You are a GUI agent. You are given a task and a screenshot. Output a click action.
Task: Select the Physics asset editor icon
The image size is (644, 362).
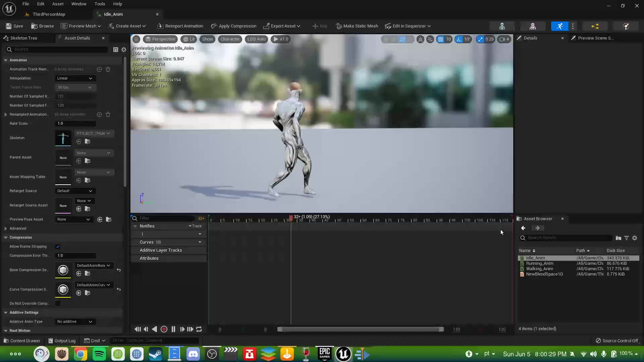click(626, 26)
